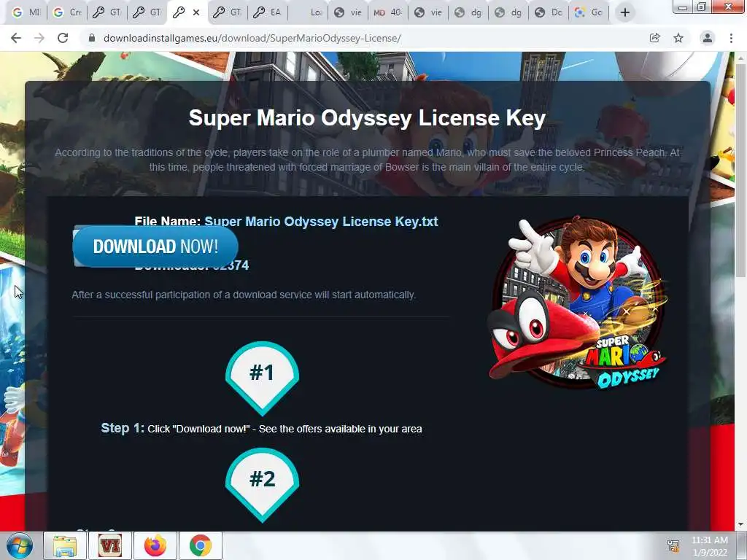
Task: Reload the current page
Action: tap(63, 38)
